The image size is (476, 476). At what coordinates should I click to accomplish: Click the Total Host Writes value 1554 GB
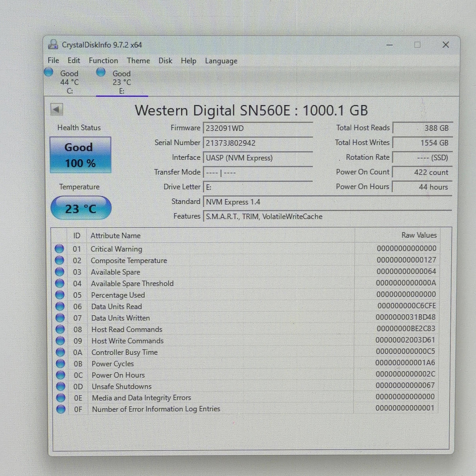(422, 143)
